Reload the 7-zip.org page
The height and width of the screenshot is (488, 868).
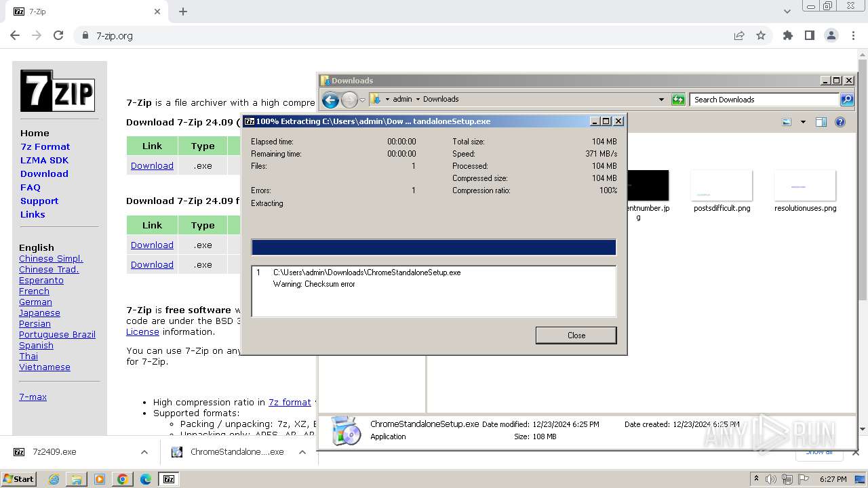(58, 35)
